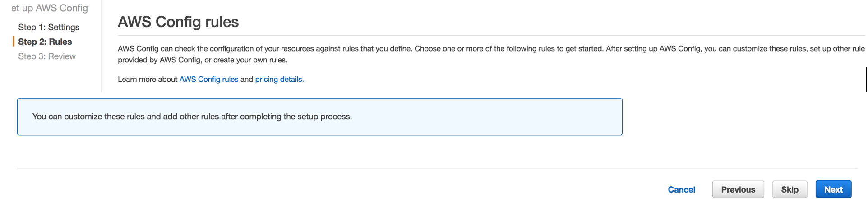
Task: Click the divider line above footer buttons
Action: point(437,168)
